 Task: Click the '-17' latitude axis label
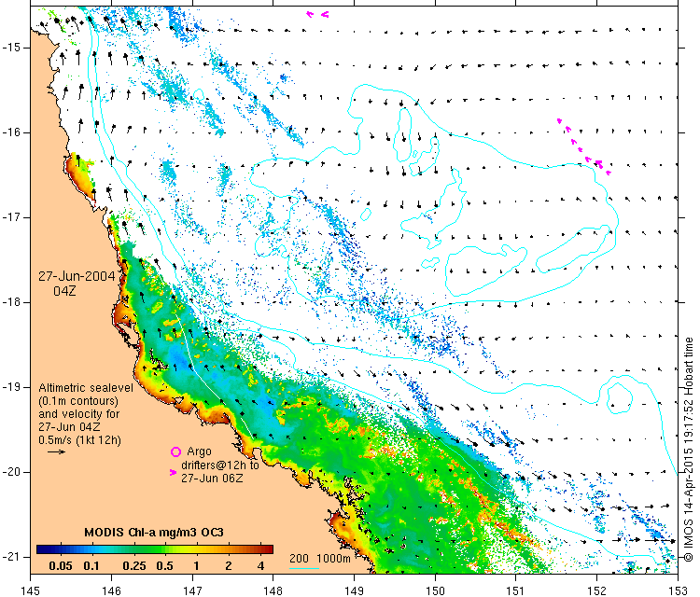coord(10,217)
